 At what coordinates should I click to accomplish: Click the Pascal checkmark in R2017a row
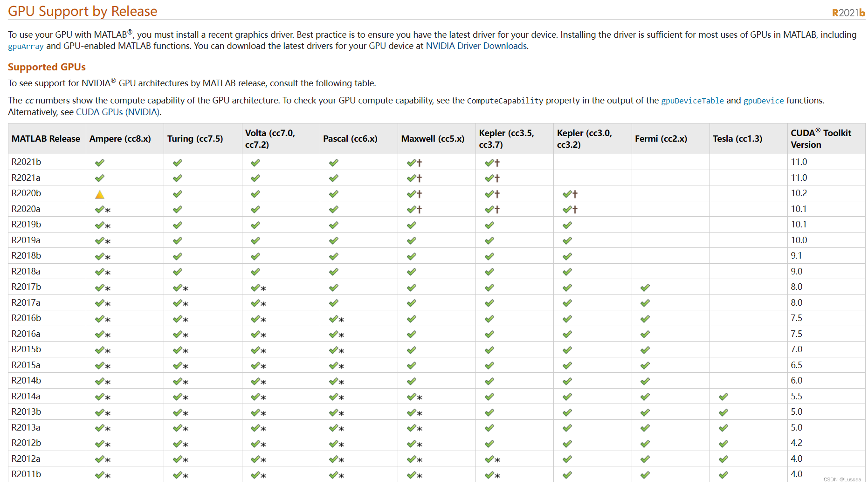pos(334,303)
